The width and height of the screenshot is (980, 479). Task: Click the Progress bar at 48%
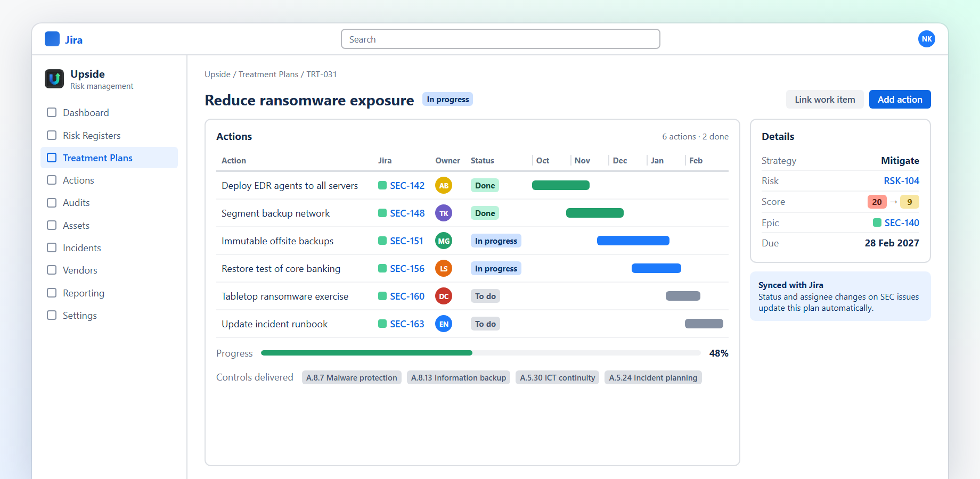[481, 353]
